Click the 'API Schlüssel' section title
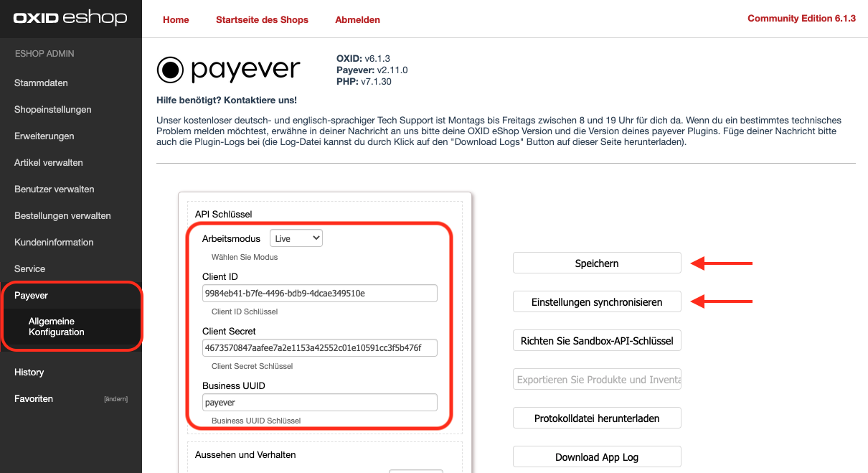The height and width of the screenshot is (473, 868). coord(224,214)
